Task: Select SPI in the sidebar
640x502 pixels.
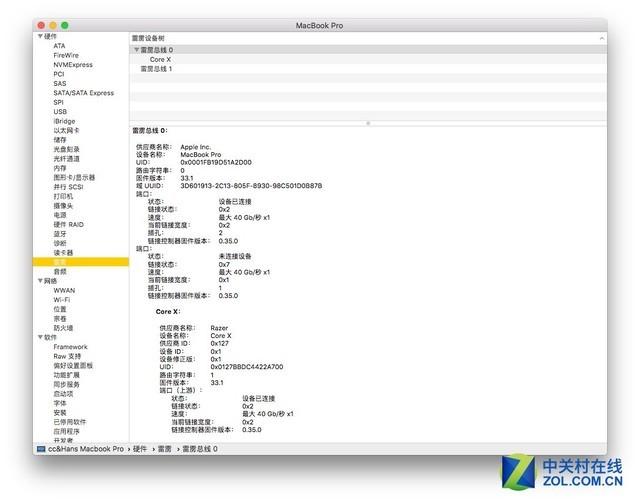Action: click(58, 102)
